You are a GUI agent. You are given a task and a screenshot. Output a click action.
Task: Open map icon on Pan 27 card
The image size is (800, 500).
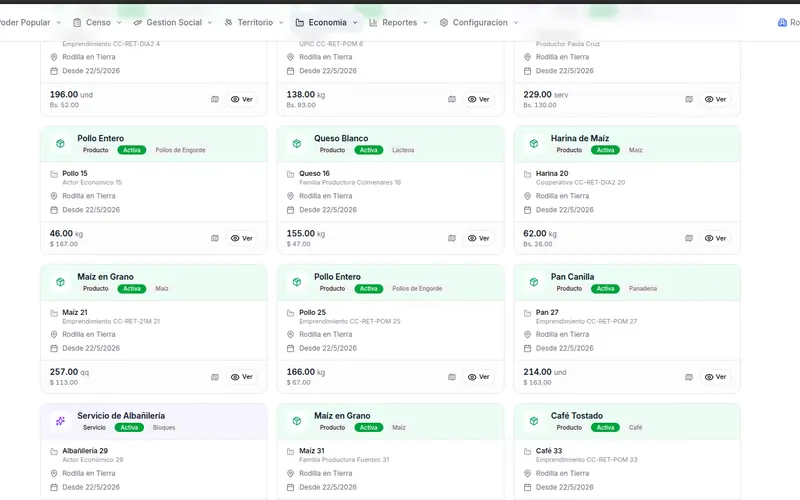pos(689,377)
